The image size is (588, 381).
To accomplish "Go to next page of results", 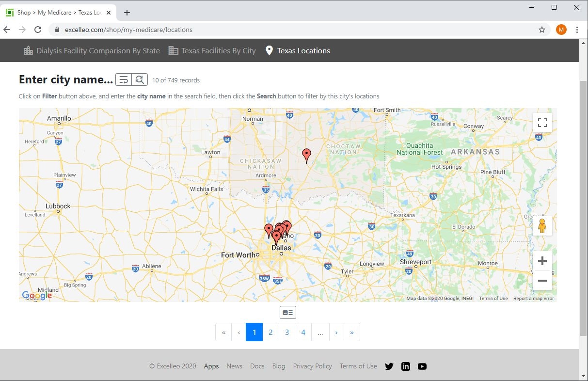I will point(337,332).
